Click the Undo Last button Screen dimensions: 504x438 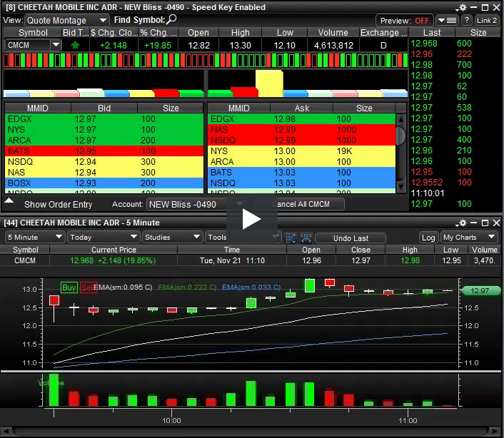351,238
